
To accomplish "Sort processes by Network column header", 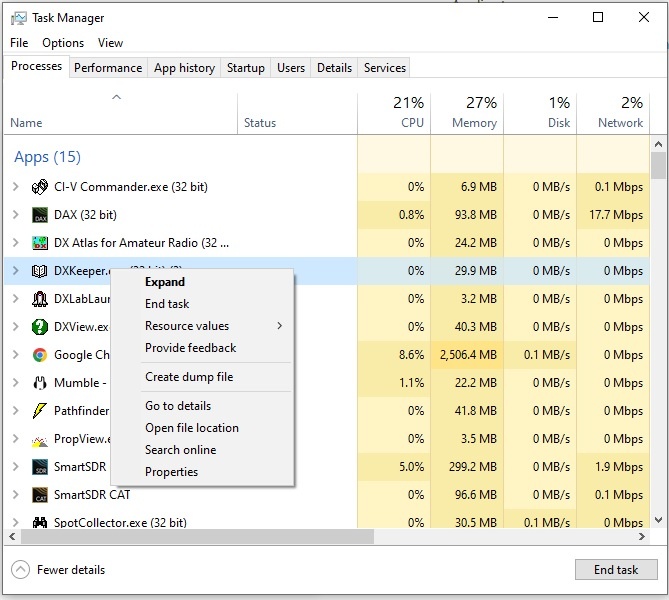I will [613, 114].
